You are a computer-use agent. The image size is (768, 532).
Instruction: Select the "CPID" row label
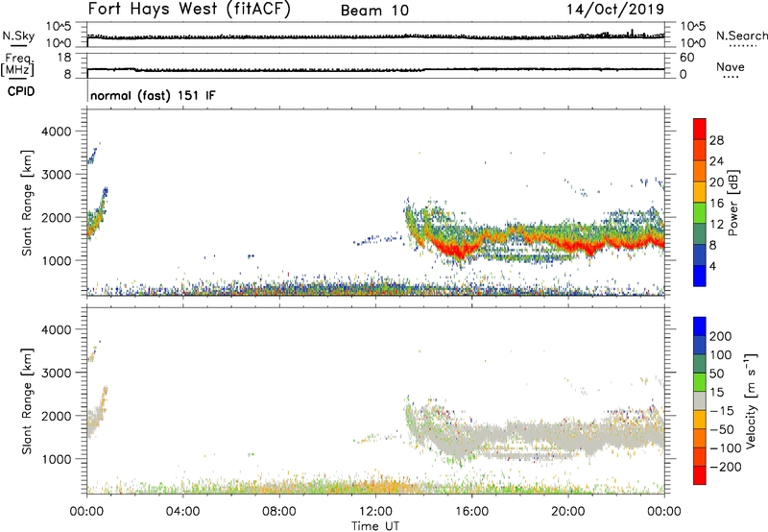21,91
